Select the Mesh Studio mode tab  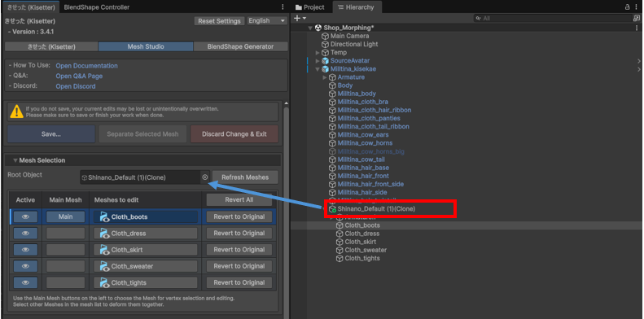pyautogui.click(x=146, y=46)
